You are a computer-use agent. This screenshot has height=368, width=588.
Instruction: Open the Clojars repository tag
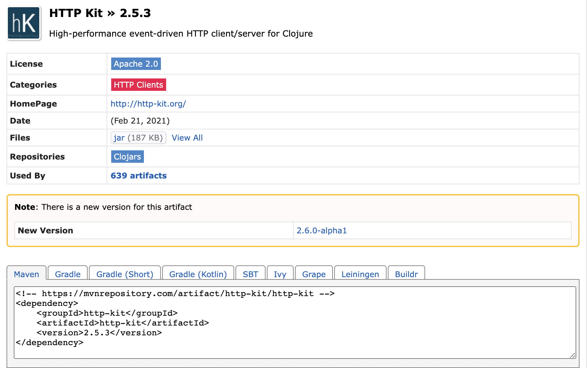pos(127,157)
